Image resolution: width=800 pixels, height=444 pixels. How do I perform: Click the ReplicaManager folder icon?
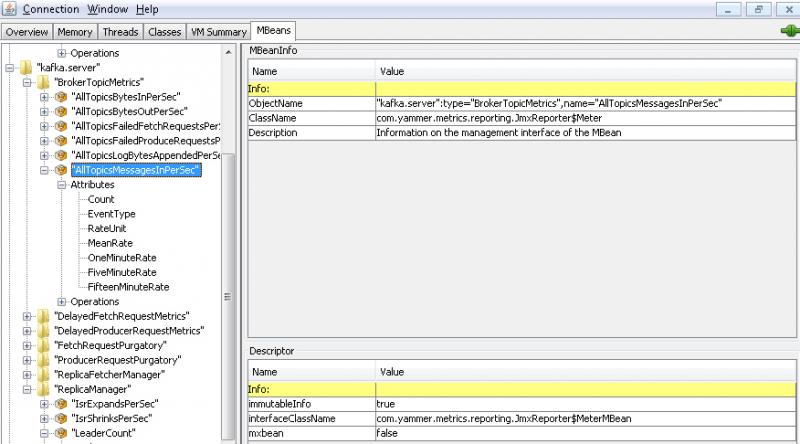point(43,389)
